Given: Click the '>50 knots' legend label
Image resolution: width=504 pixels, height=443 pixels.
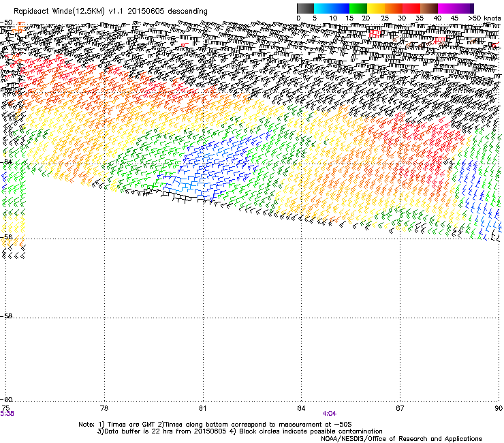Looking at the screenshot, I should click(484, 18).
